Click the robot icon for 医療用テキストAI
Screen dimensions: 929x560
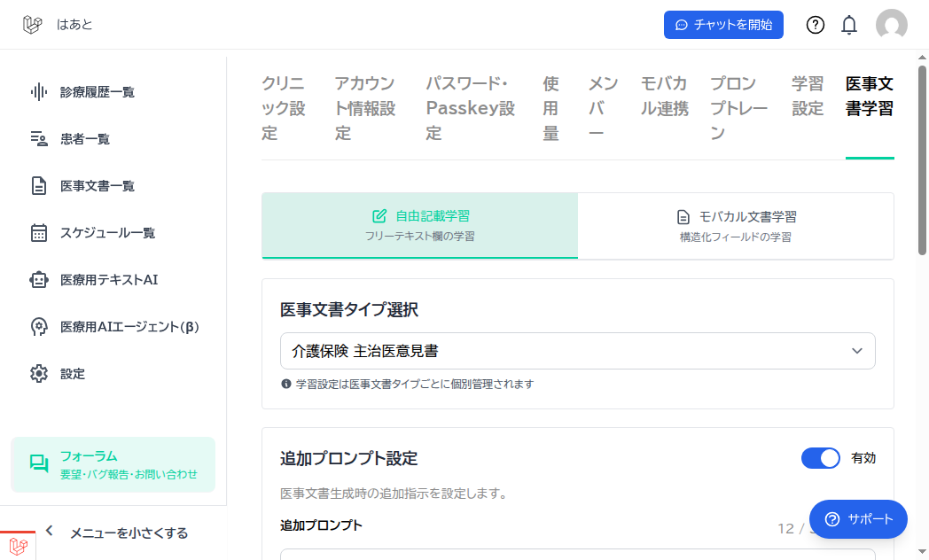coord(38,280)
